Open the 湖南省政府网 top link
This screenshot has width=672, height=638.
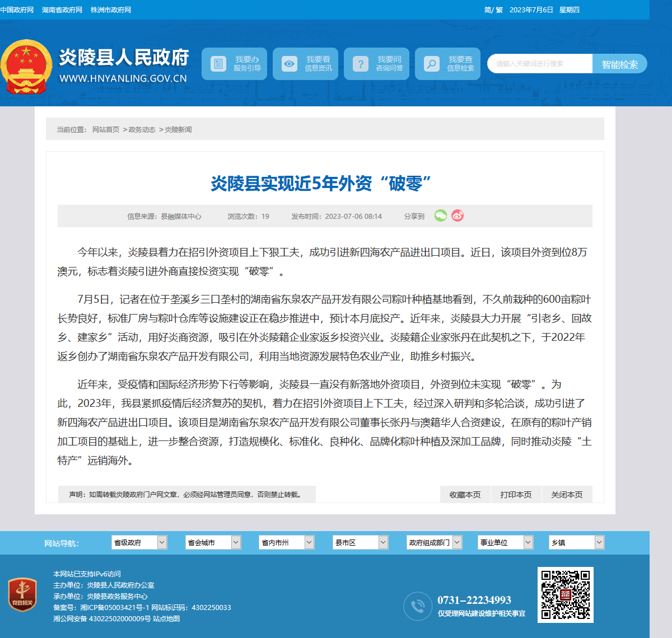[x=62, y=10]
